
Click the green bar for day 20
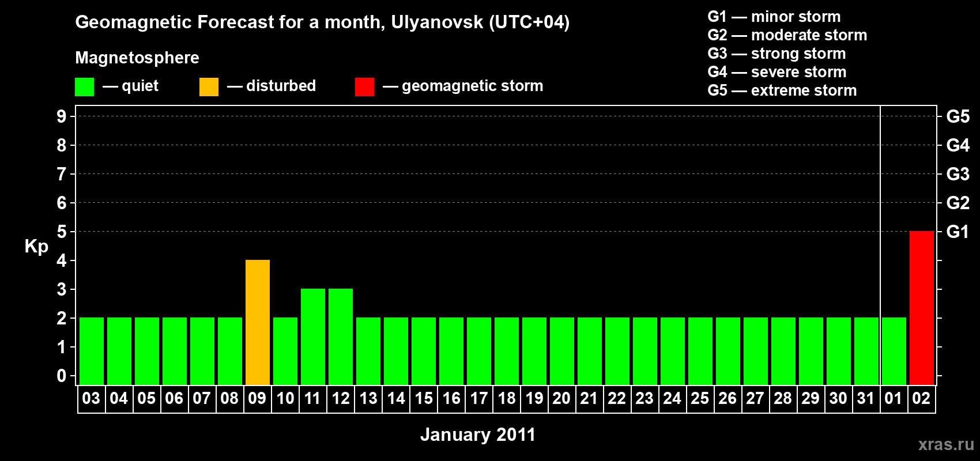(x=562, y=351)
